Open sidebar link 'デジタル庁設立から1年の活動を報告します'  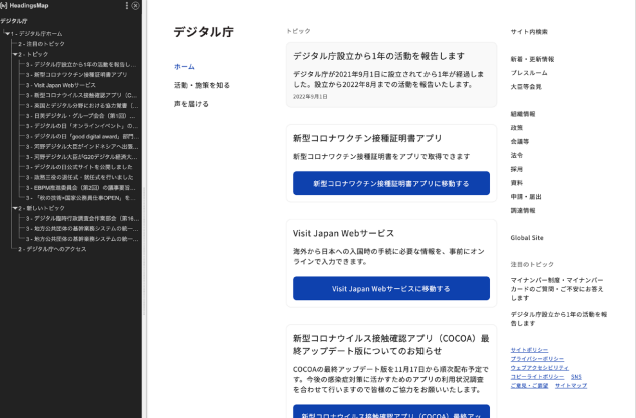[559, 319]
